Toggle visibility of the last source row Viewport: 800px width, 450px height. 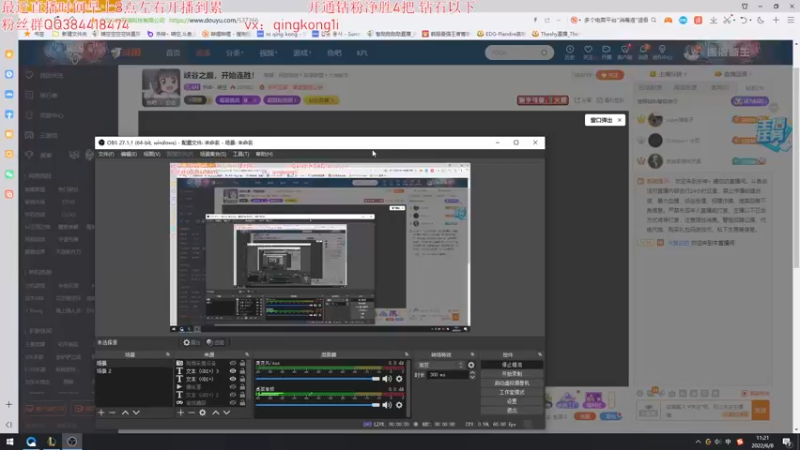233,403
